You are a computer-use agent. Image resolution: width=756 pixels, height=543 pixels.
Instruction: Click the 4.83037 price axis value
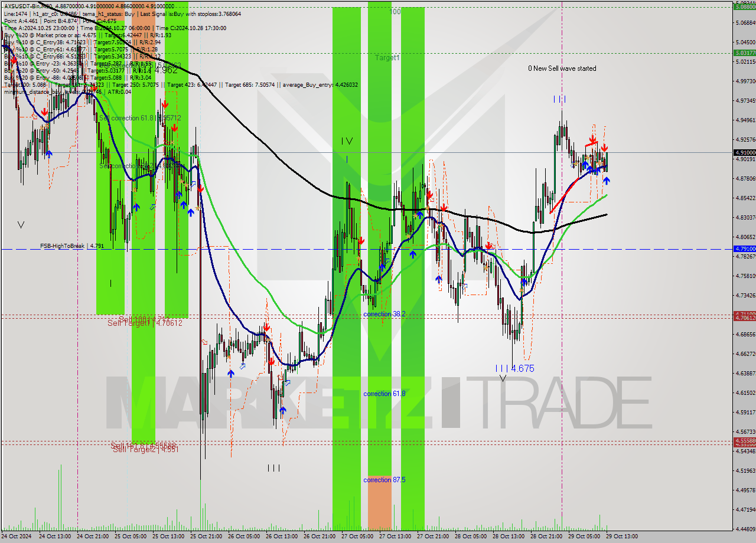745,218
